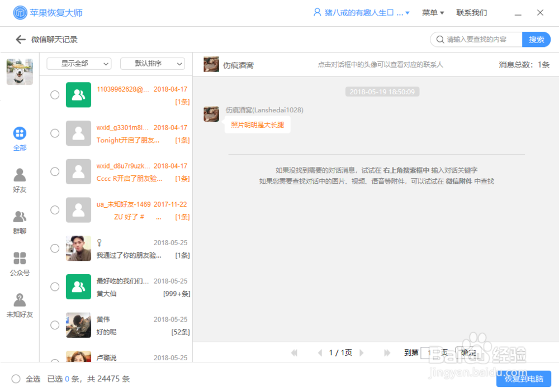Click the 到第 page number input box
The height and width of the screenshot is (392, 559).
429,353
